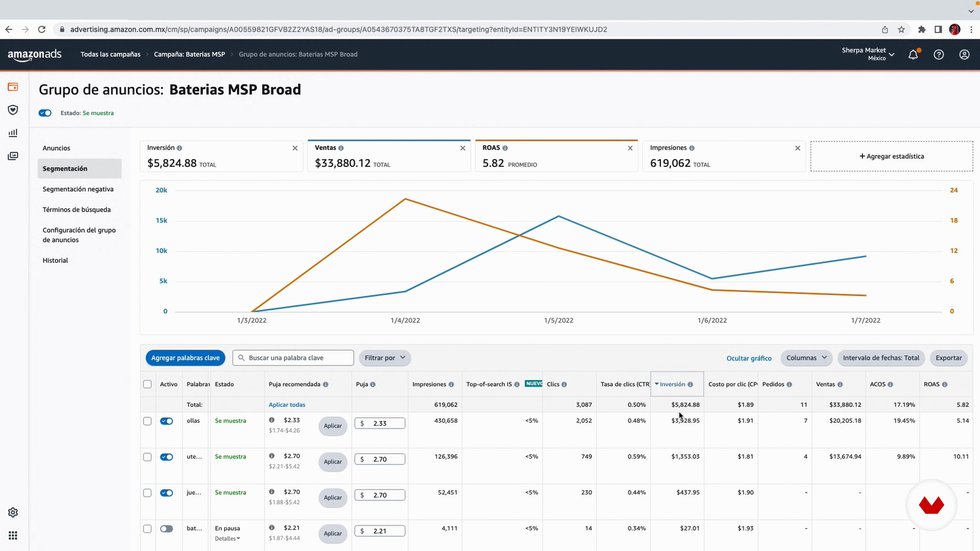
Task: Edit the 2.33 bid field
Action: click(x=380, y=423)
